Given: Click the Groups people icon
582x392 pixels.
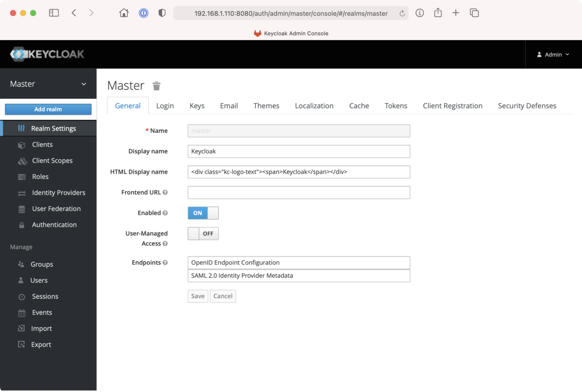Looking at the screenshot, I should click(21, 264).
